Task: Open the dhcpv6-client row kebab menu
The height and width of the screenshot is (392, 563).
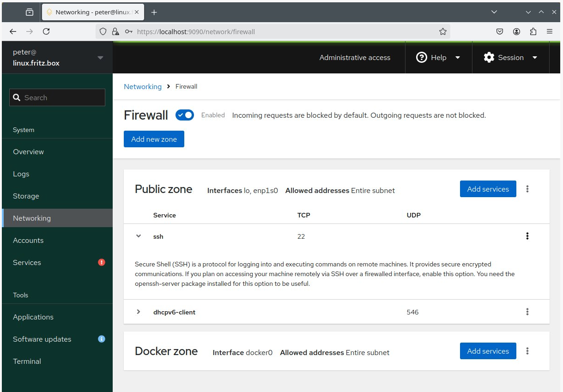Action: (527, 312)
